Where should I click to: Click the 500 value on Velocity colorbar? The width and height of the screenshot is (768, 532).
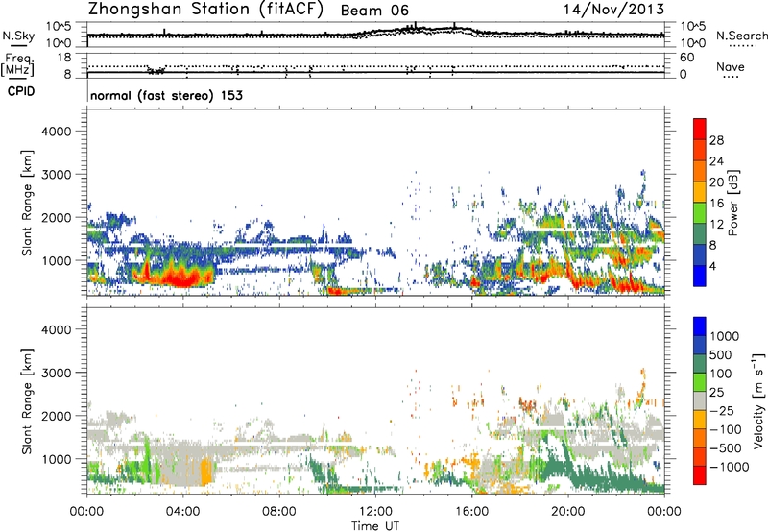[721, 354]
